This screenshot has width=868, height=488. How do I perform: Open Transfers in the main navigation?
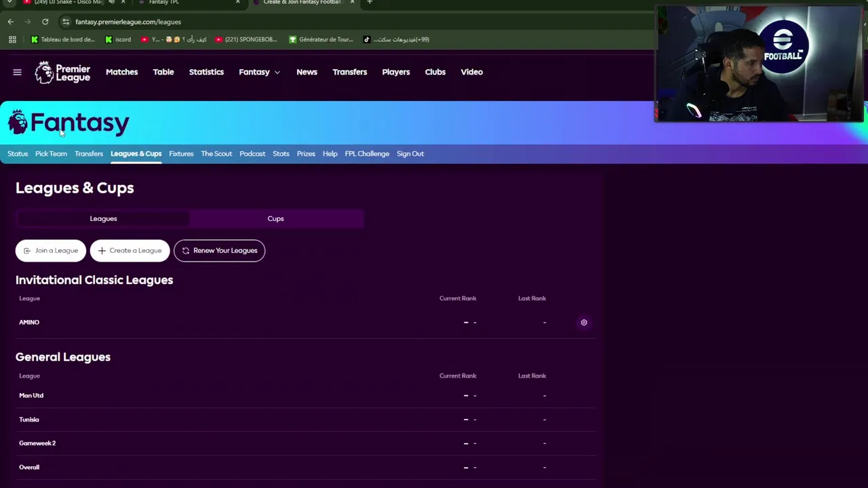(x=350, y=72)
